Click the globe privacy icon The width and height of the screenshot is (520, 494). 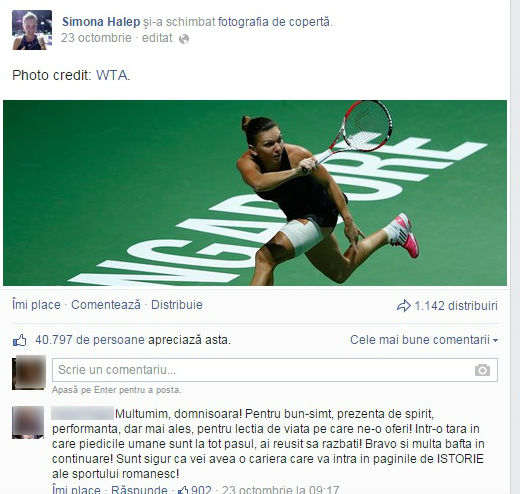(184, 39)
